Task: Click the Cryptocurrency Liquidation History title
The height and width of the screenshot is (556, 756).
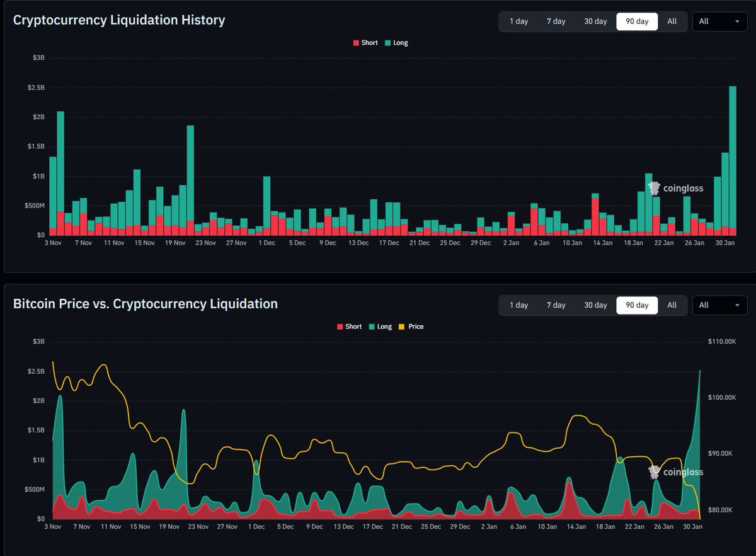Action: click(x=119, y=20)
